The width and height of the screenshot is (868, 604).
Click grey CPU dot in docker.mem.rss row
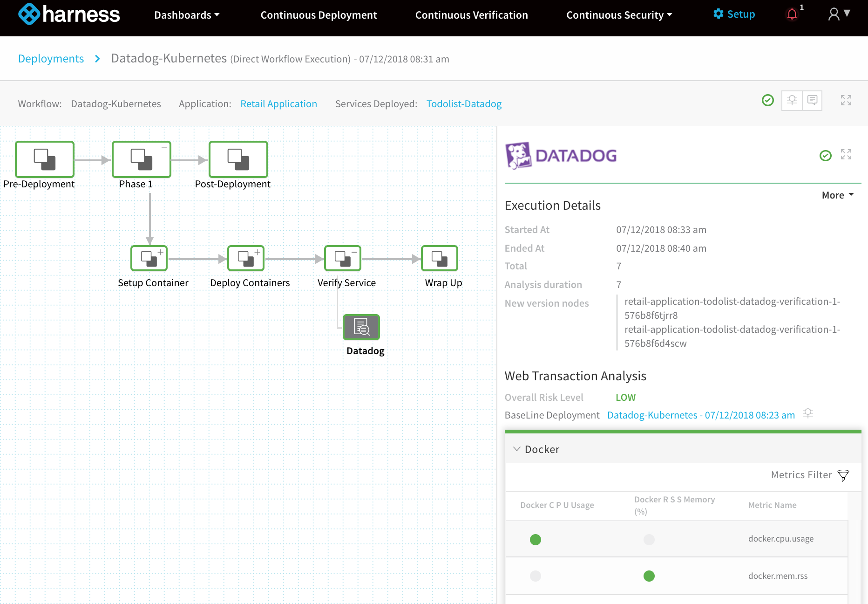pyautogui.click(x=536, y=576)
